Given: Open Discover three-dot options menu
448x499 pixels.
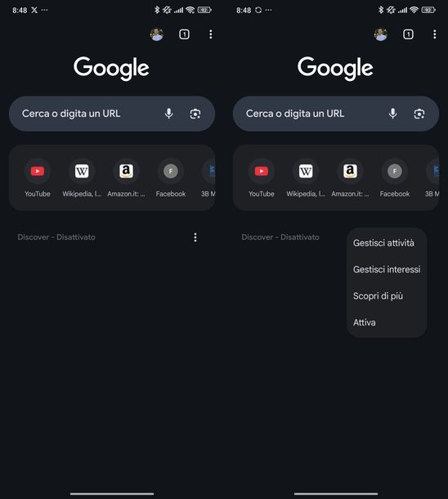Looking at the screenshot, I should coord(195,237).
